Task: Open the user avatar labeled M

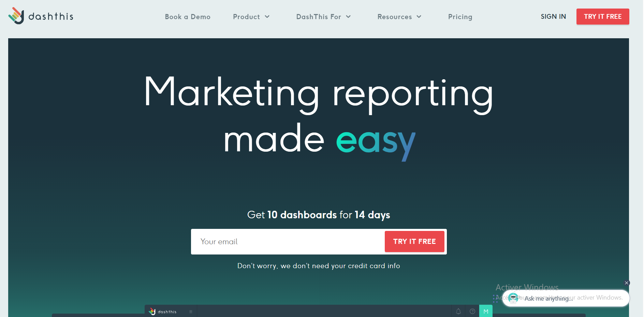Action: pyautogui.click(x=486, y=311)
